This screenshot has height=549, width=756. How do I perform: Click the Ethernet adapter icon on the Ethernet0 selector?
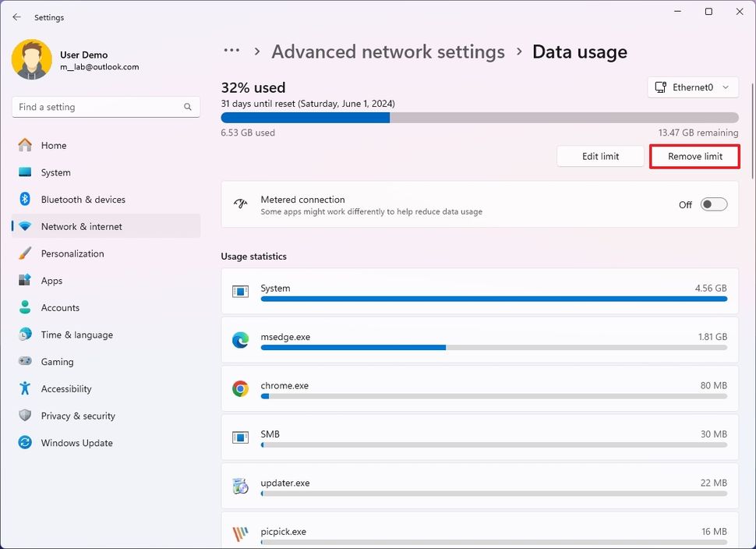(x=662, y=87)
